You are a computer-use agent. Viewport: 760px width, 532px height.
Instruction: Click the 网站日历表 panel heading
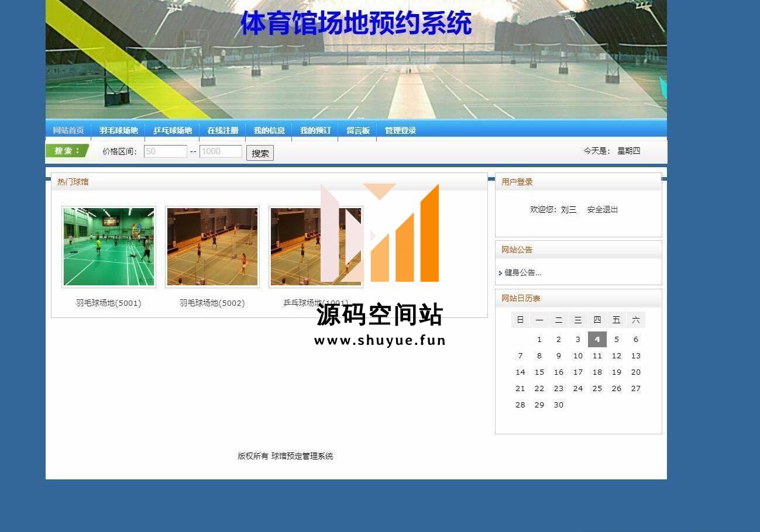pyautogui.click(x=521, y=298)
